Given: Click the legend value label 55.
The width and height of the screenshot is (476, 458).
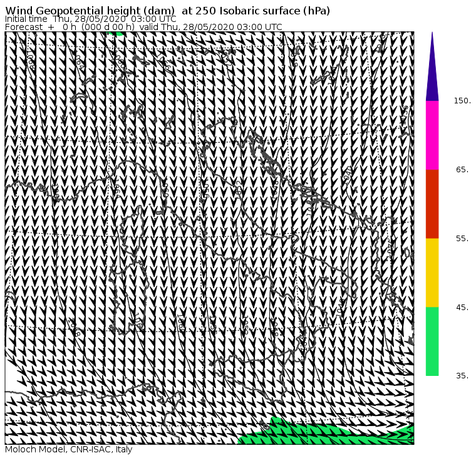Looking at the screenshot, I should [x=462, y=239].
